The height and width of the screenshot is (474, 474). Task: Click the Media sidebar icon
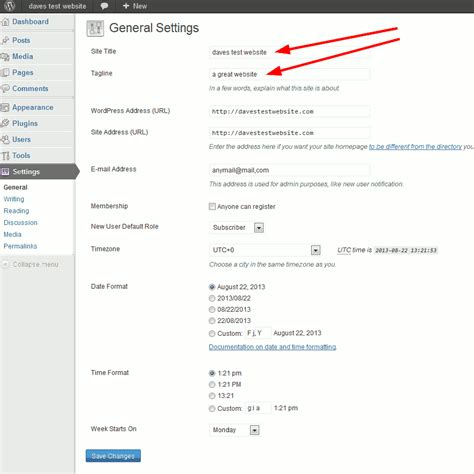(x=5, y=57)
